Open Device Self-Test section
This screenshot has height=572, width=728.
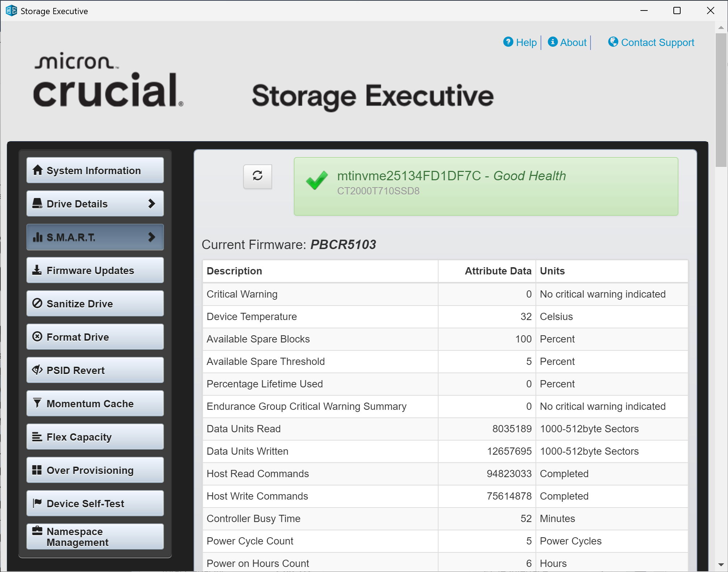tap(95, 503)
